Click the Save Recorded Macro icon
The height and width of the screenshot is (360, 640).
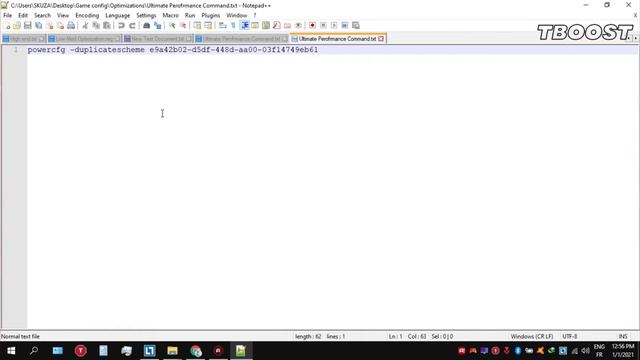(356, 25)
